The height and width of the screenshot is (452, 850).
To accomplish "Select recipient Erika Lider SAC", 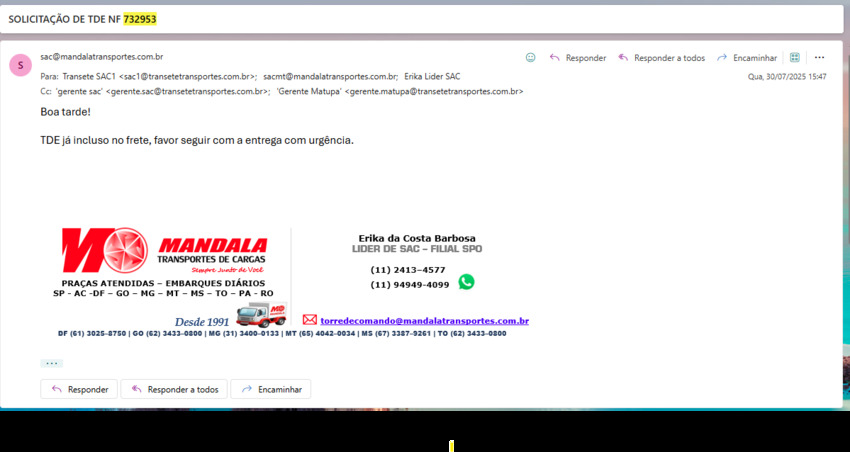I will (x=432, y=76).
